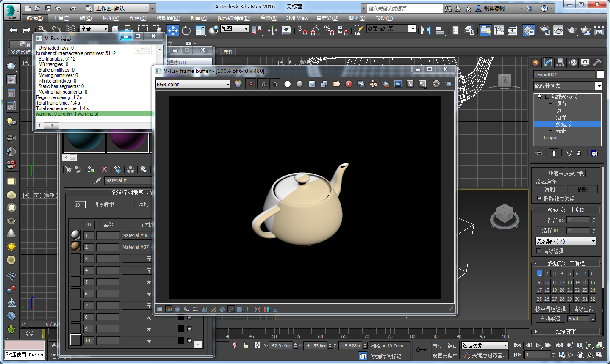This screenshot has width=610, height=364.
Task: Open the Create panel star icon
Action: click(x=536, y=63)
